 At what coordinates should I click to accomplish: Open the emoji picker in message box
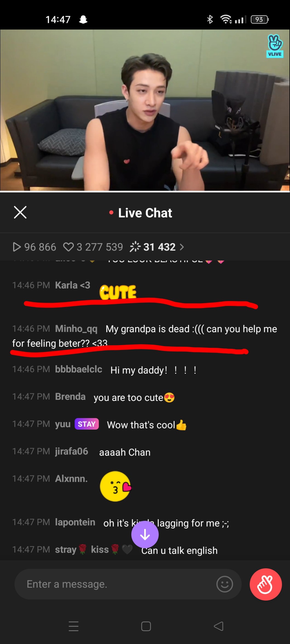(x=225, y=584)
